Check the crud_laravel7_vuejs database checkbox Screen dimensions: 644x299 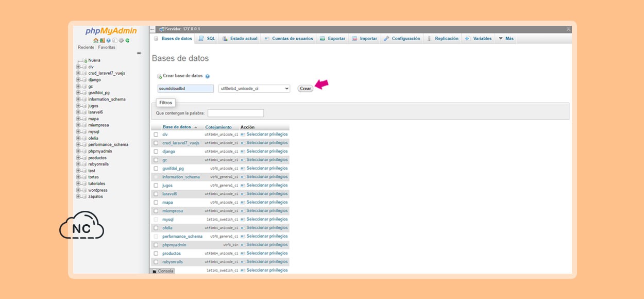click(x=156, y=143)
